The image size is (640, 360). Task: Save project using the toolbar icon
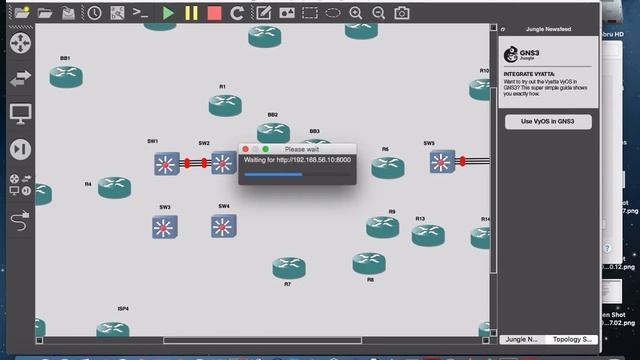68,13
